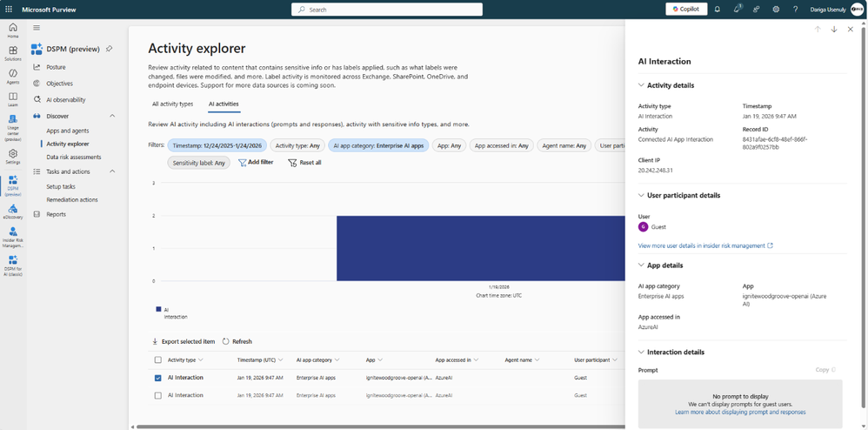The height and width of the screenshot is (430, 868).
Task: Open the Settings gear in top bar
Action: pyautogui.click(x=776, y=10)
